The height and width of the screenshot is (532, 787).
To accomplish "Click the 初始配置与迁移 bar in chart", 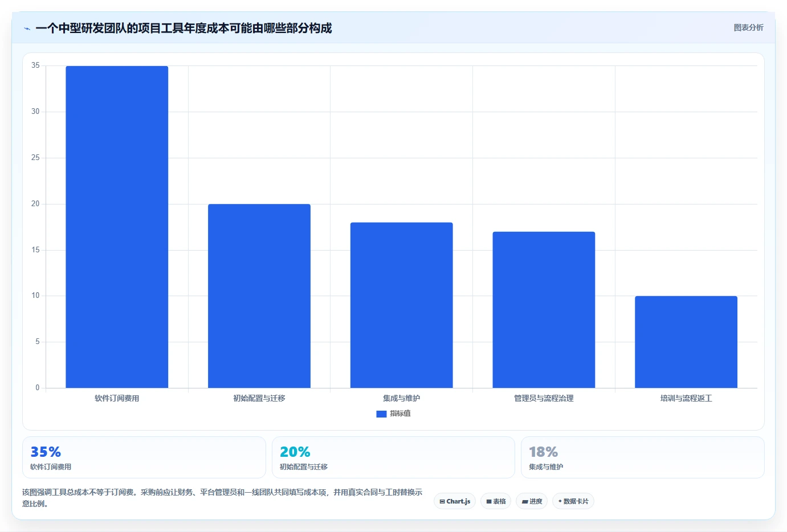I will pos(259,296).
